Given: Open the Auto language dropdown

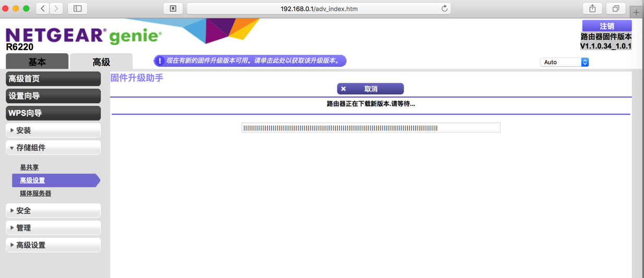Looking at the screenshot, I should tap(564, 62).
